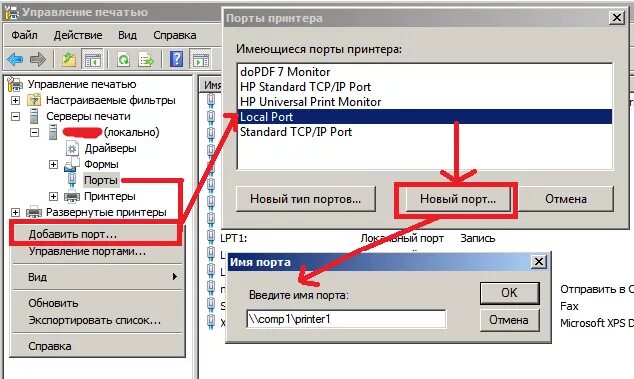This screenshot has width=634, height=379.
Task: Collapse the Серверы печати node
Action: click(15, 116)
